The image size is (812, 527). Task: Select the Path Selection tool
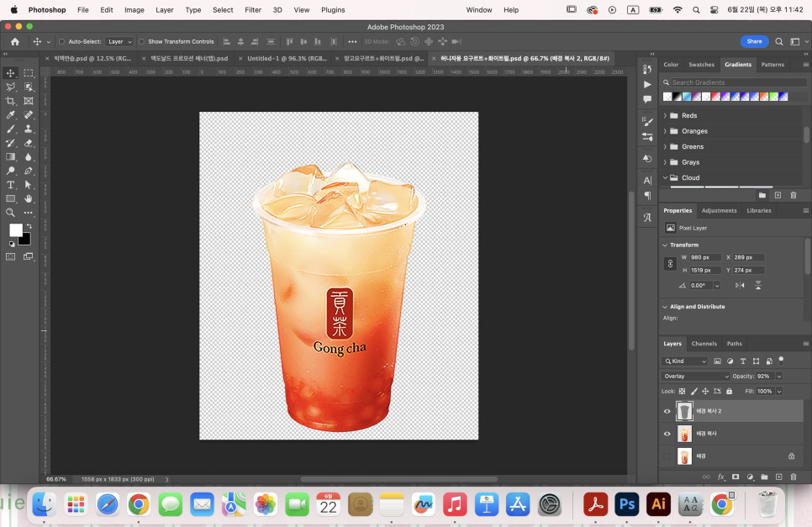[29, 185]
